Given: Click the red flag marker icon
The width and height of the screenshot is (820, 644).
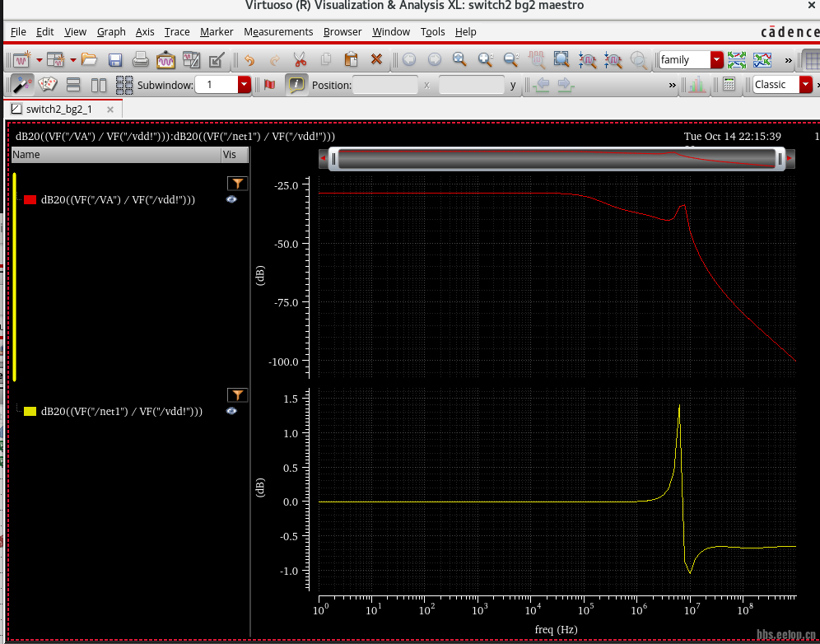Looking at the screenshot, I should tap(269, 85).
